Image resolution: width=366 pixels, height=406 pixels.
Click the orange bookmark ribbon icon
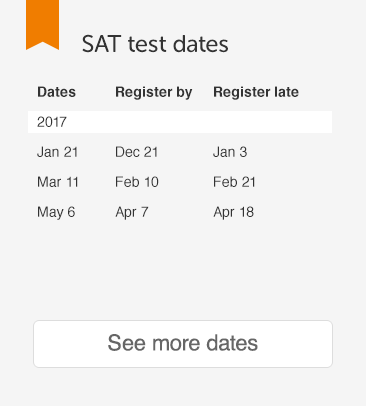[42, 25]
